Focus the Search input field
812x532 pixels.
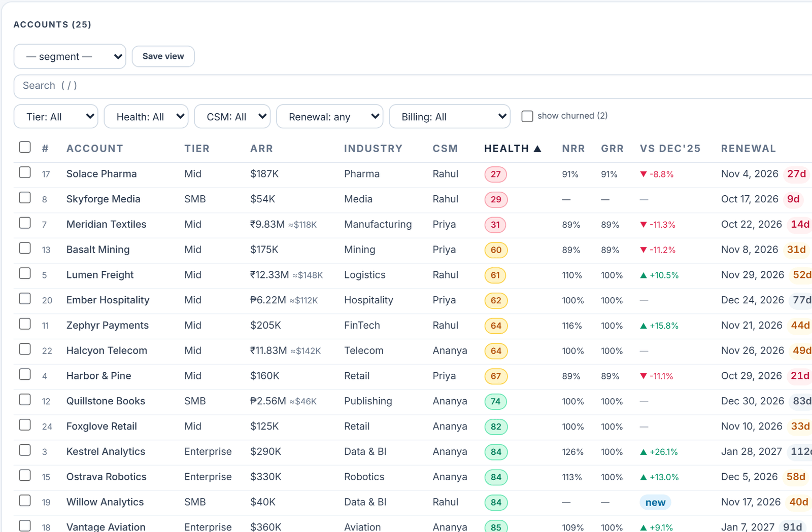point(412,86)
